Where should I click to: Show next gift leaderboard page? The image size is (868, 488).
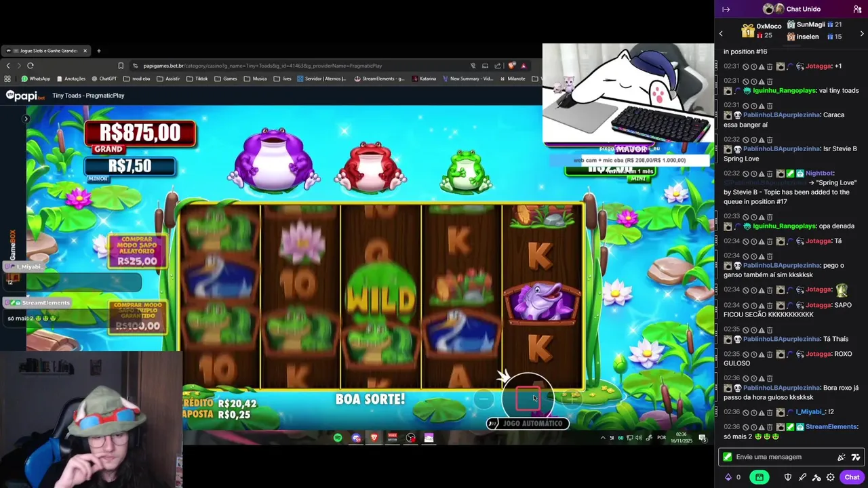862,33
